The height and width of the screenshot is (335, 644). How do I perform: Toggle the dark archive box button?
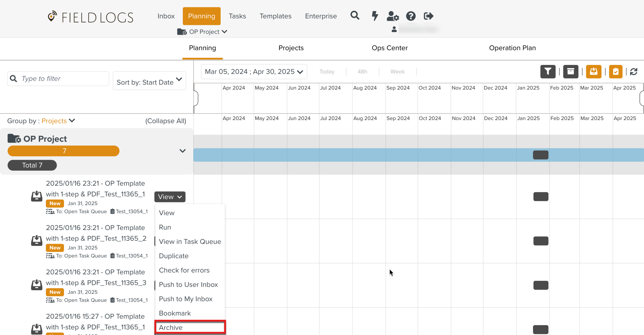click(x=571, y=72)
